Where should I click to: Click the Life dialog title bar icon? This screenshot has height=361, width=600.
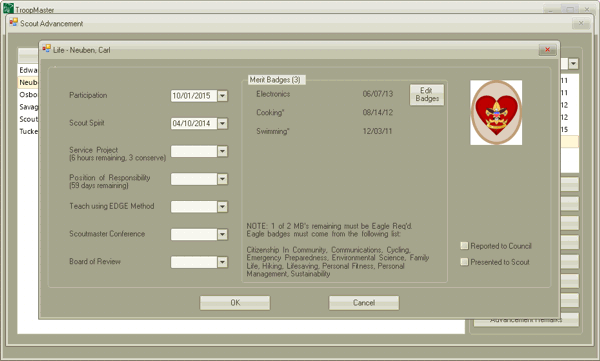(x=47, y=49)
